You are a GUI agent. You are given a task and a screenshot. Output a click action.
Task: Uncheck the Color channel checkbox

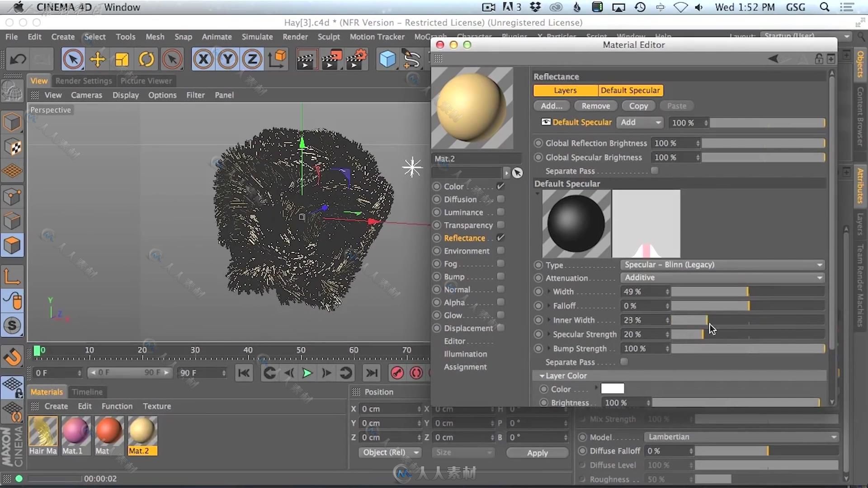tap(500, 186)
